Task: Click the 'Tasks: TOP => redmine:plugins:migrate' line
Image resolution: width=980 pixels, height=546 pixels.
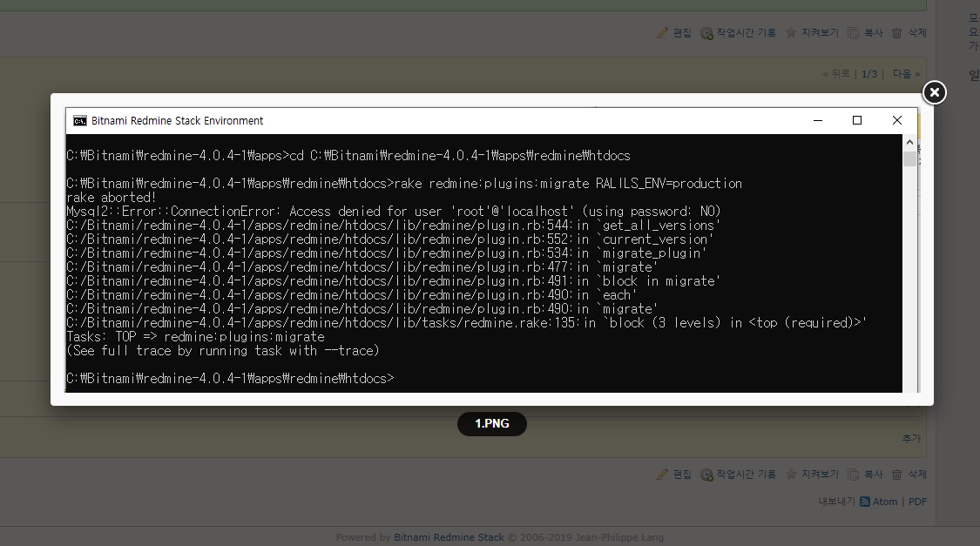Action: (196, 337)
